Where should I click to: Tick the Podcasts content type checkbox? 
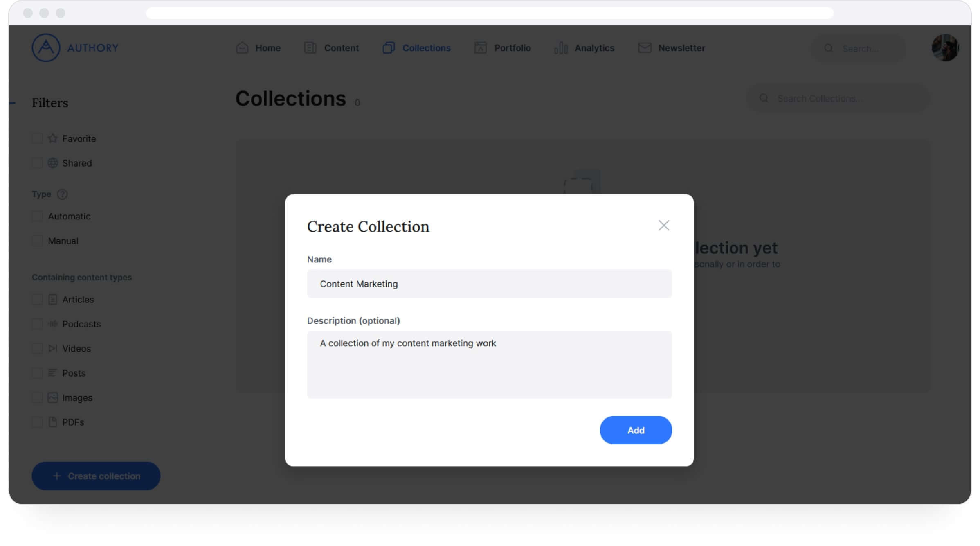tap(37, 324)
